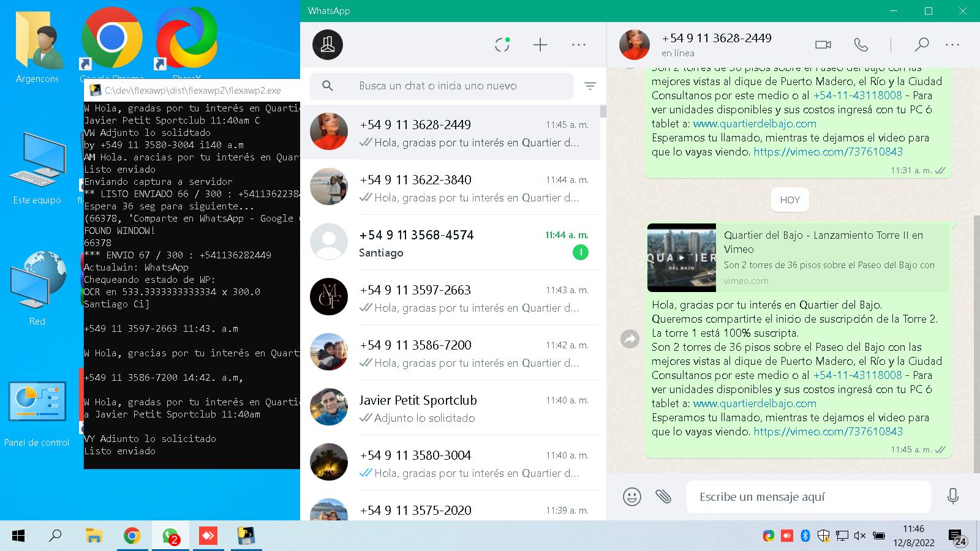Switch to Chrome in the taskbar
This screenshot has height=551, width=980.
(x=132, y=536)
